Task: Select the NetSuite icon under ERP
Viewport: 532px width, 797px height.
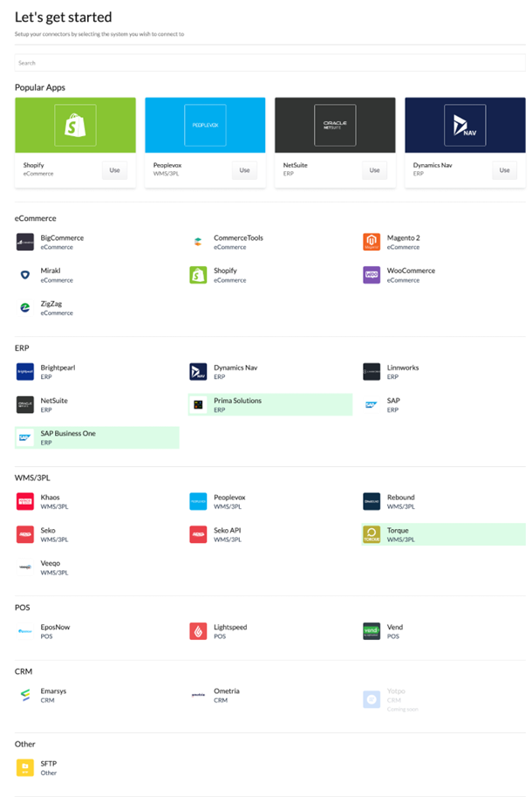Action: click(x=25, y=404)
